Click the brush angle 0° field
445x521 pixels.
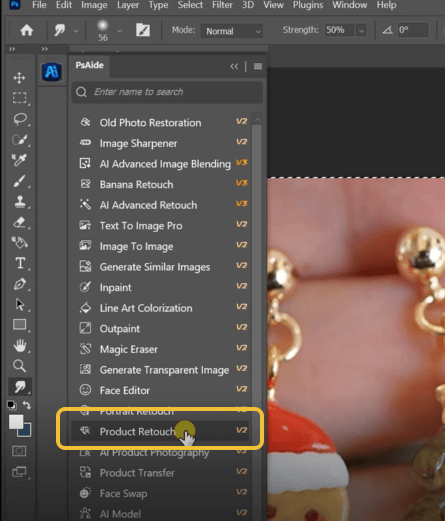tap(413, 30)
